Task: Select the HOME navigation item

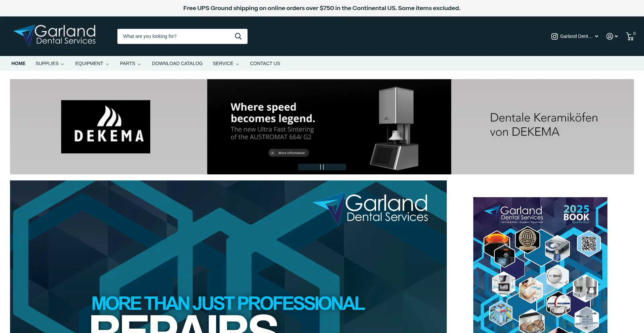Action: pyautogui.click(x=18, y=63)
